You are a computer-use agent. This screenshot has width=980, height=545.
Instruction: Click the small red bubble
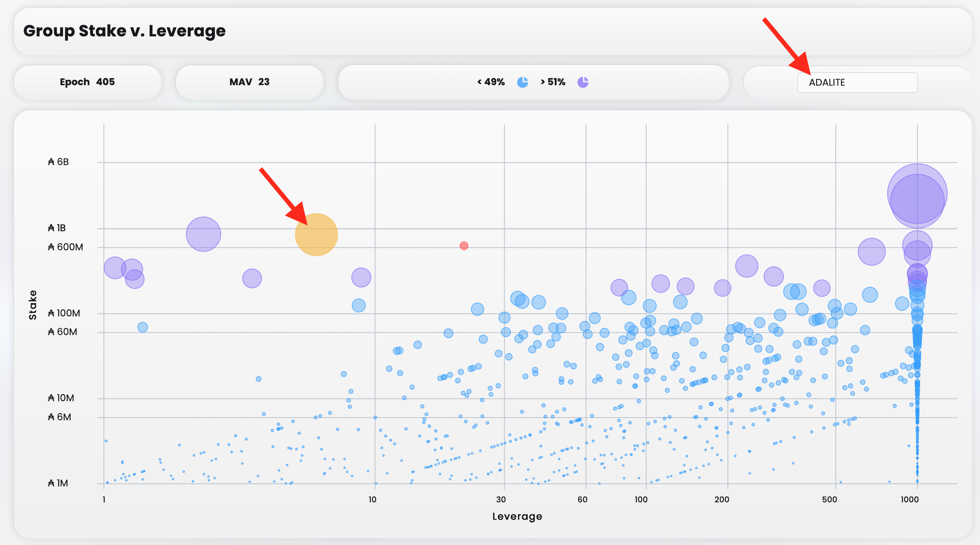click(464, 245)
